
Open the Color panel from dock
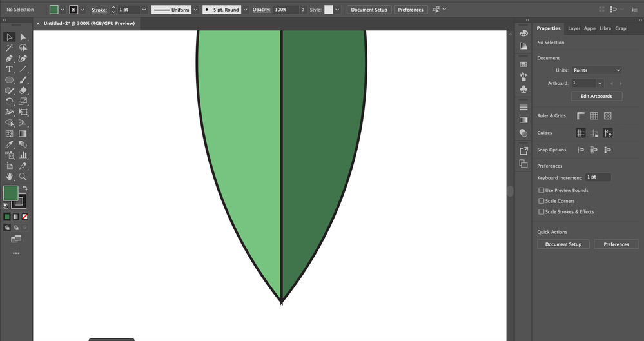coord(523,34)
